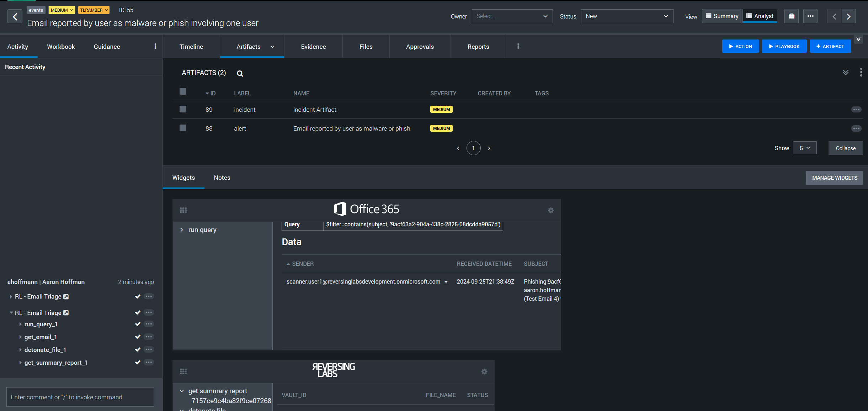Collapse the header toolbar double-chevron
The height and width of the screenshot is (411, 868).
click(x=858, y=39)
